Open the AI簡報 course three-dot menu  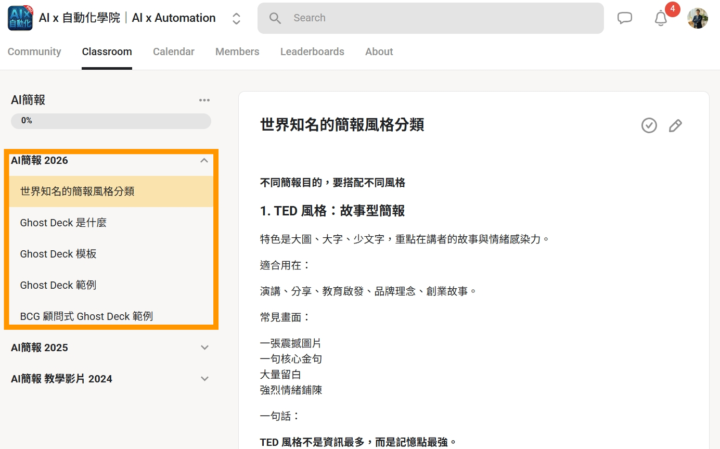pos(204,100)
